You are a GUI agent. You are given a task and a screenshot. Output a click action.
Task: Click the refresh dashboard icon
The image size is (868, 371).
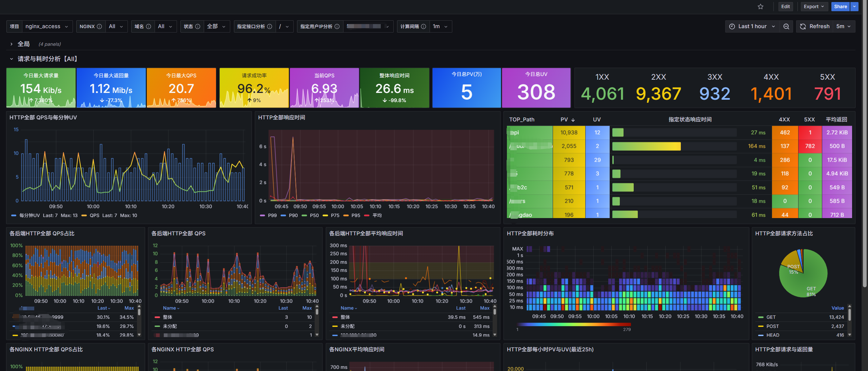tap(803, 26)
